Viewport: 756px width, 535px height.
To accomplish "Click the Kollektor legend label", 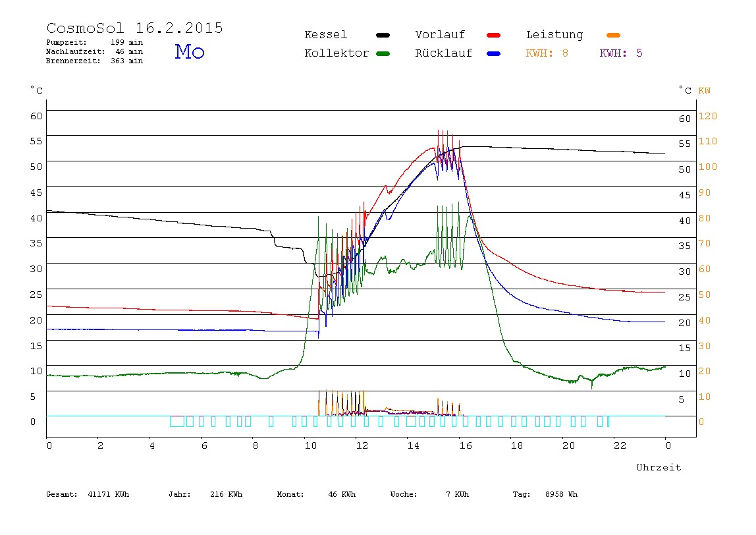I will (x=337, y=53).
